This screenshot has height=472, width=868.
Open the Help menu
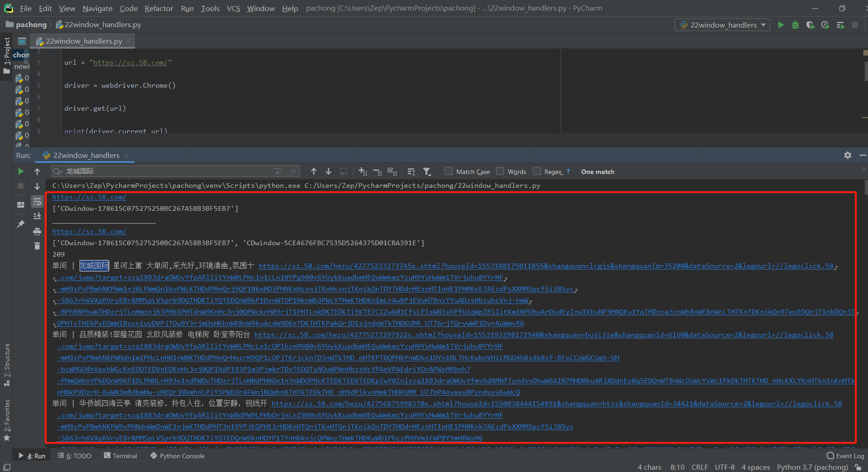click(289, 8)
